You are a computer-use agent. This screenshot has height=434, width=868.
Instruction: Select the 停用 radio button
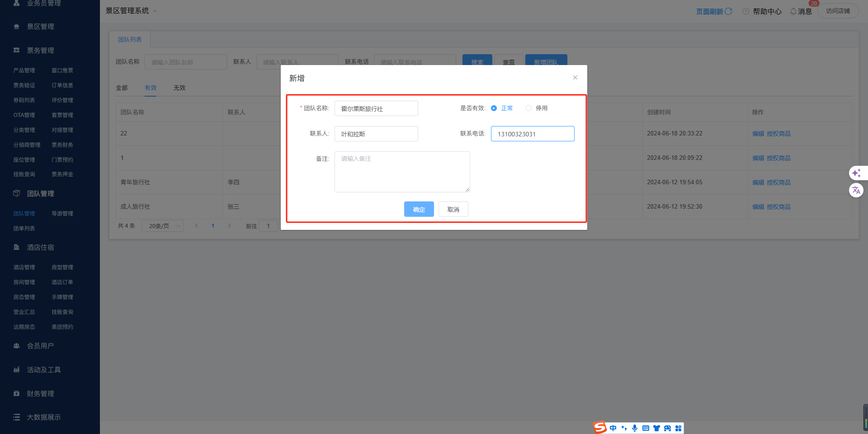pyautogui.click(x=528, y=108)
